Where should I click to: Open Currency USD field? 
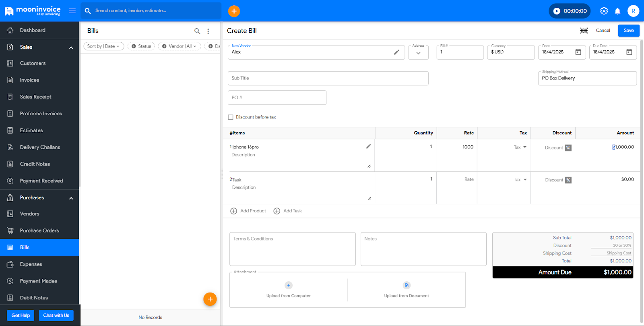click(511, 52)
